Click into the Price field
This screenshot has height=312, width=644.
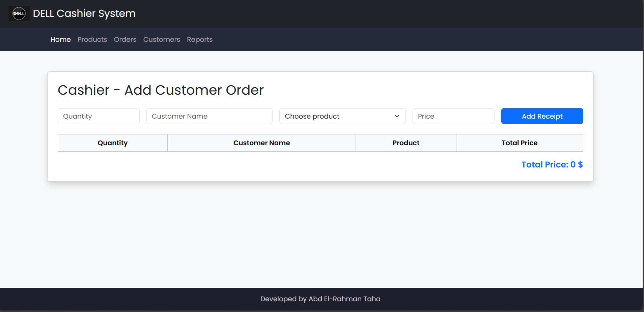[x=453, y=116]
